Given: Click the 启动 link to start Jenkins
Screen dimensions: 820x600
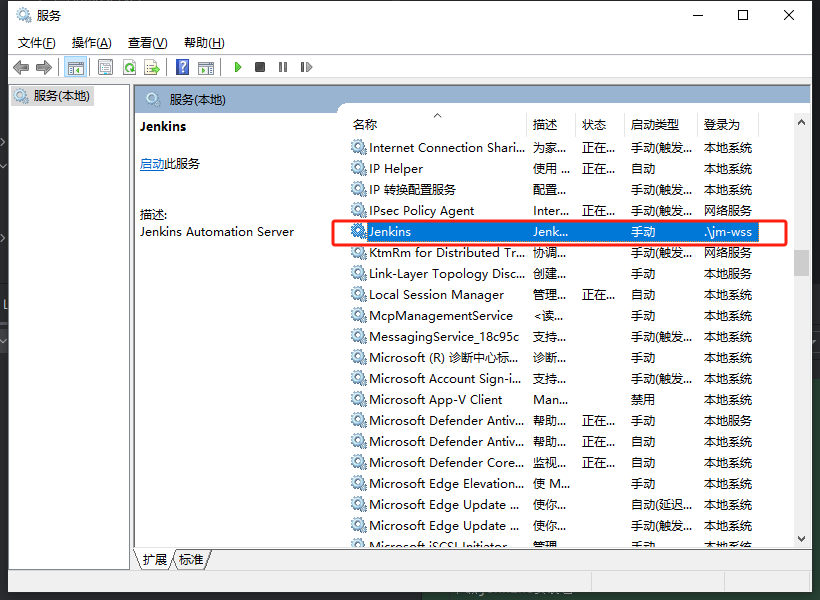Looking at the screenshot, I should click(152, 164).
